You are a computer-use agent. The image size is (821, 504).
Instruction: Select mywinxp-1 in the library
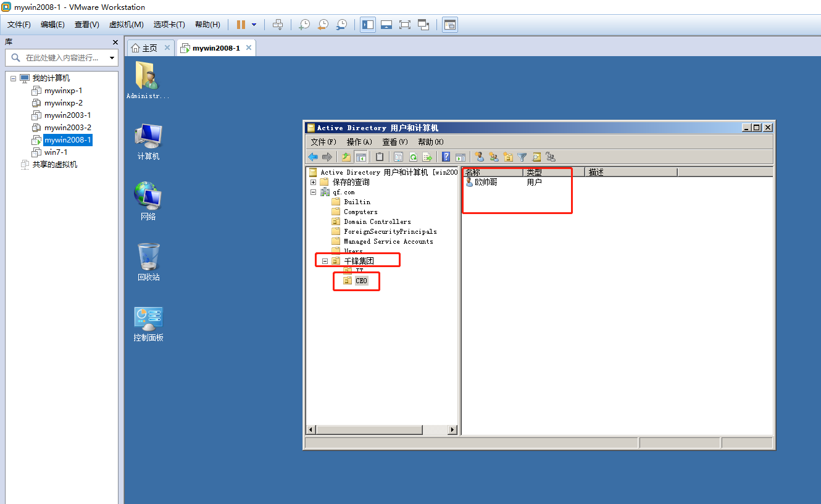[x=63, y=91]
